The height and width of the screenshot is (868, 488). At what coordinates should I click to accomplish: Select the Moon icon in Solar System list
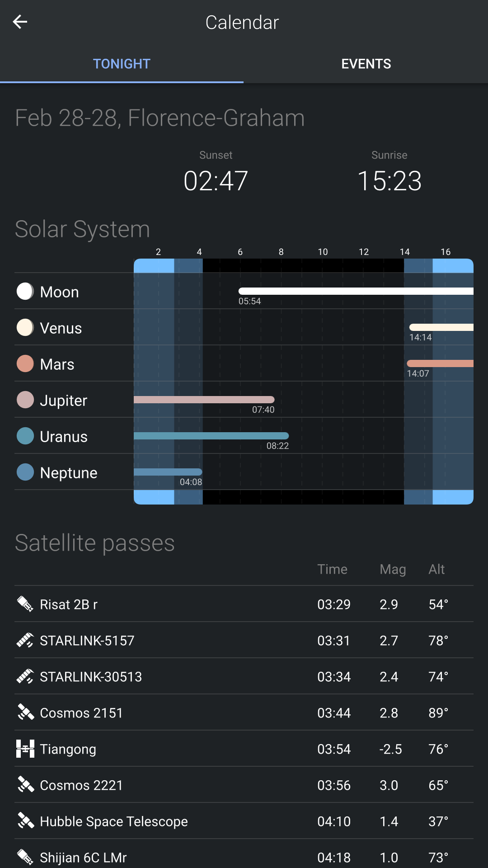pos(25,292)
